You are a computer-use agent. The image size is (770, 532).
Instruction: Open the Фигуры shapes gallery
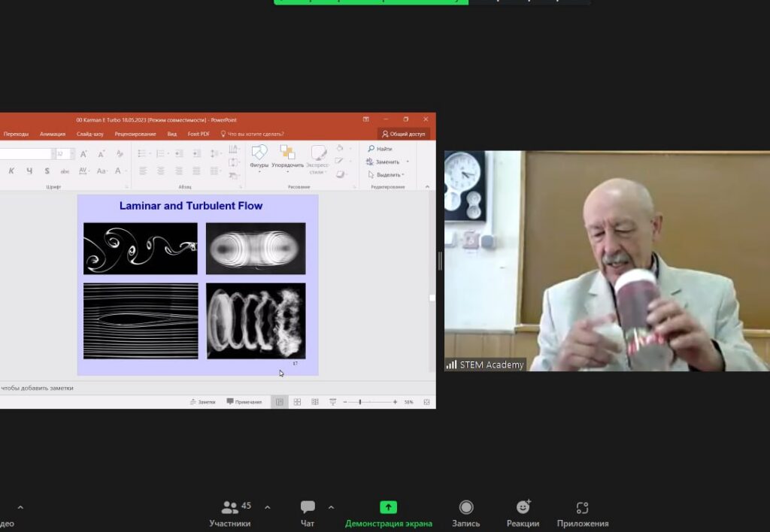tap(259, 156)
